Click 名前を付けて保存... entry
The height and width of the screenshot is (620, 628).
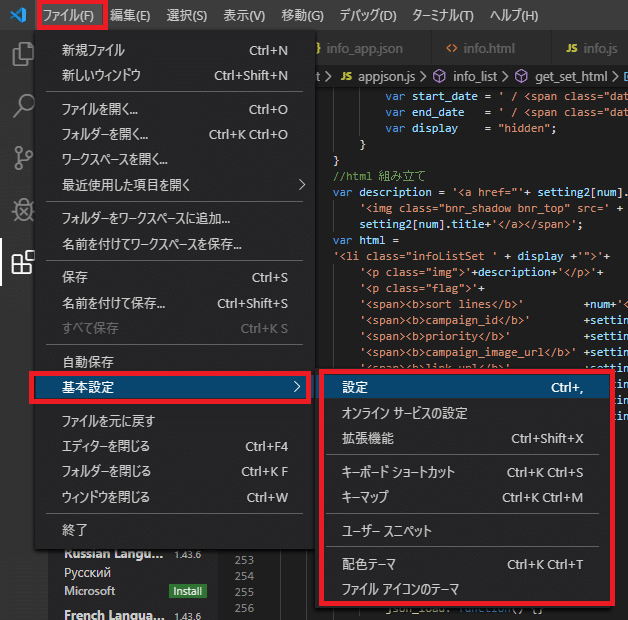coord(175,303)
